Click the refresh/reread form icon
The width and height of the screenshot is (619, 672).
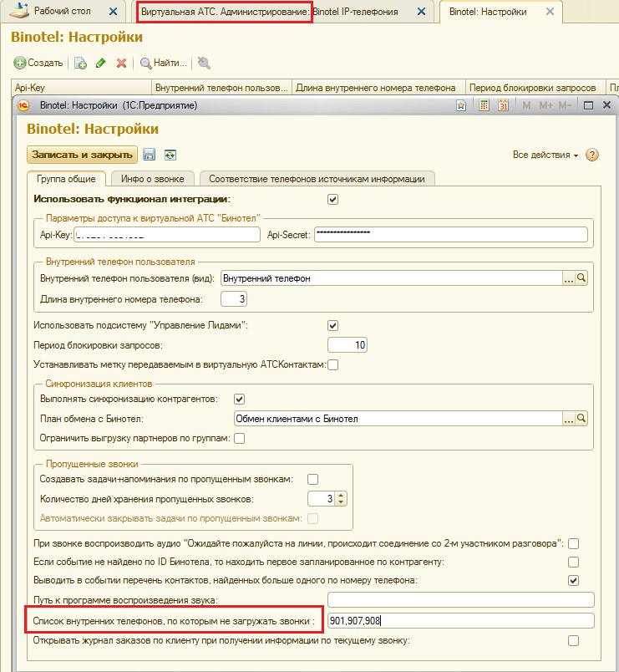coord(170,155)
